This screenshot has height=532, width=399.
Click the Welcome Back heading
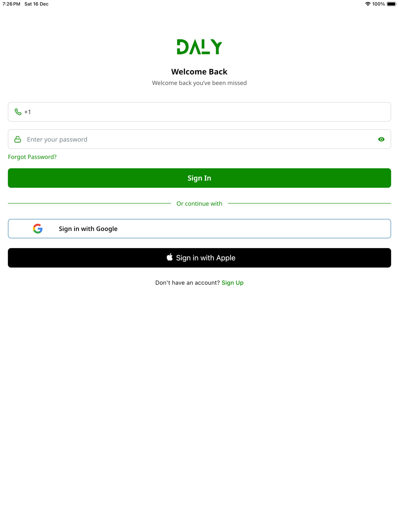[x=199, y=72]
